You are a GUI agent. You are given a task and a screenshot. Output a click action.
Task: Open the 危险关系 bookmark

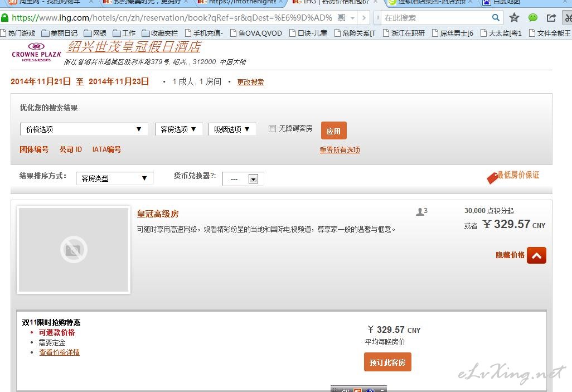point(355,33)
